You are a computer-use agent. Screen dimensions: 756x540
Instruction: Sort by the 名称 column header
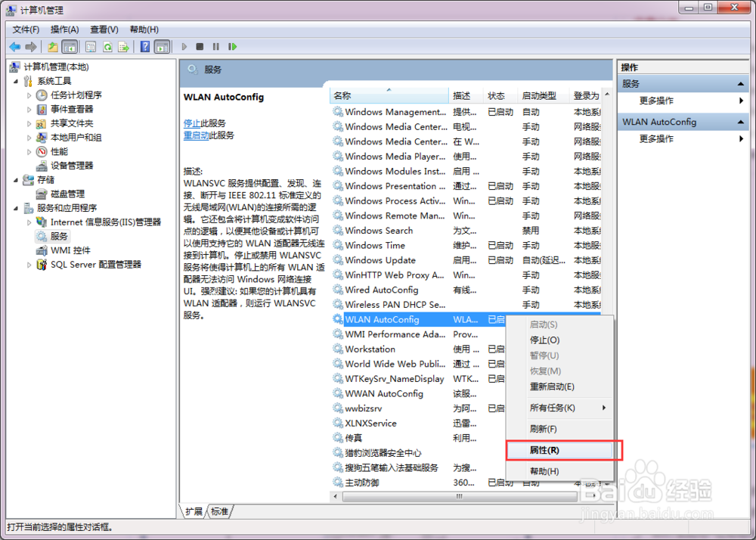[x=389, y=96]
